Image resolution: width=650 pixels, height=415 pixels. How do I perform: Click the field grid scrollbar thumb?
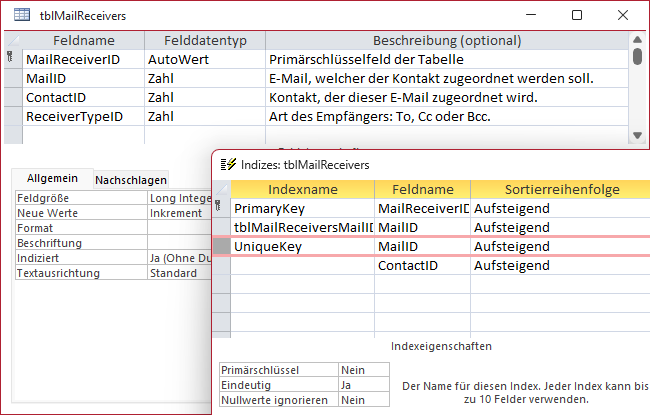pyautogui.click(x=638, y=56)
